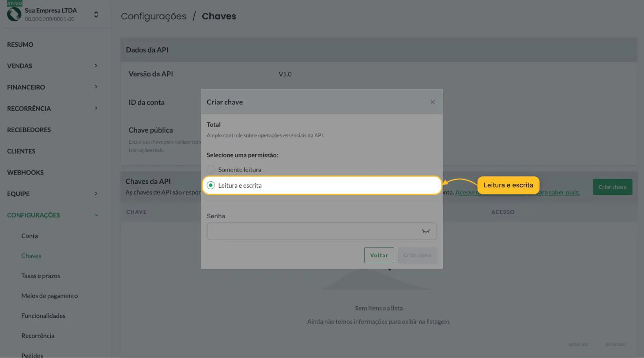Click the Sem itens na lista message

pyautogui.click(x=379, y=308)
